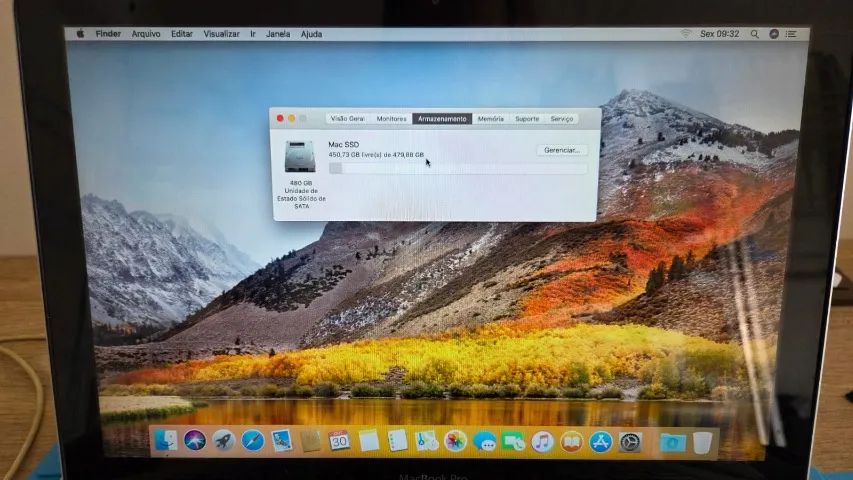Open Contacts brown book in Dock

(311, 441)
